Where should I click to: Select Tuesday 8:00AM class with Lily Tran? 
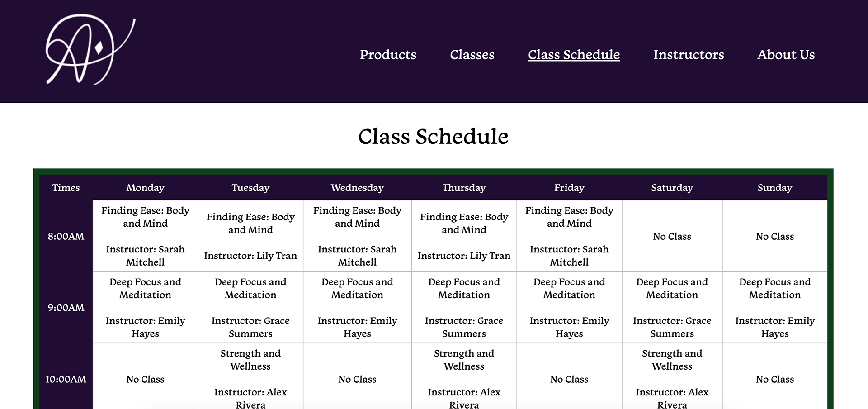[250, 236]
